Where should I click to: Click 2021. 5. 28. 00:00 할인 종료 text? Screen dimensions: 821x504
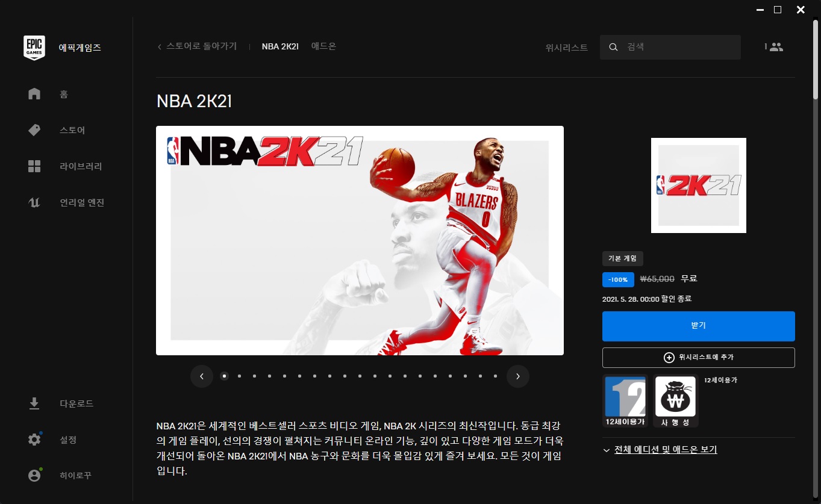click(x=647, y=299)
